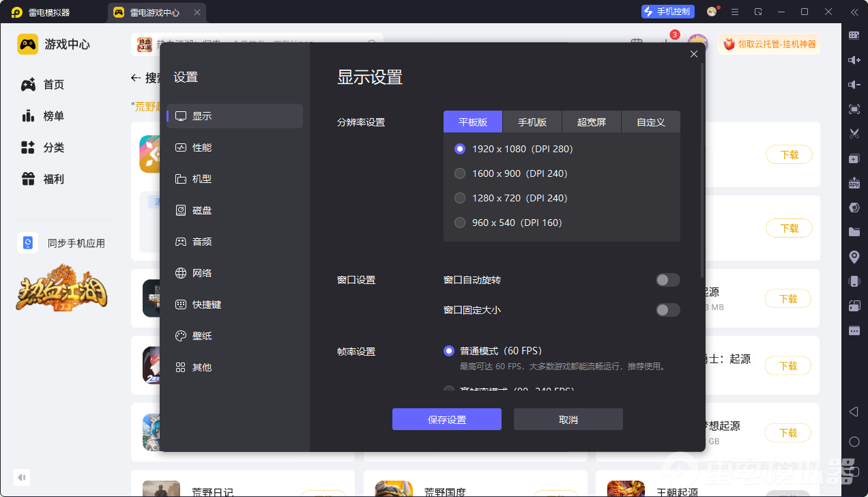Image resolution: width=868 pixels, height=497 pixels.
Task: Toggle 窗口自动旋转 switch
Action: [667, 280]
